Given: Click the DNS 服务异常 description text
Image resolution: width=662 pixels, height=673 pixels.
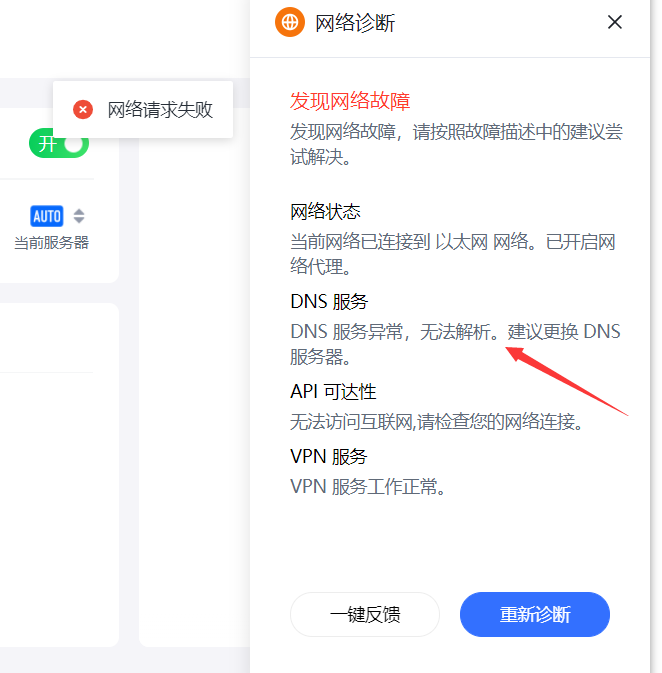Looking at the screenshot, I should [455, 332].
